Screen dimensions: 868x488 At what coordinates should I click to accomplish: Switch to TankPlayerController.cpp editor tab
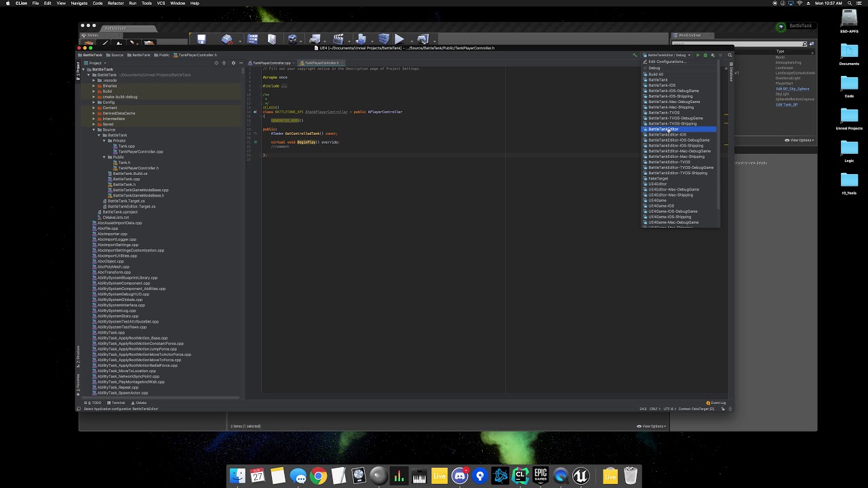271,63
